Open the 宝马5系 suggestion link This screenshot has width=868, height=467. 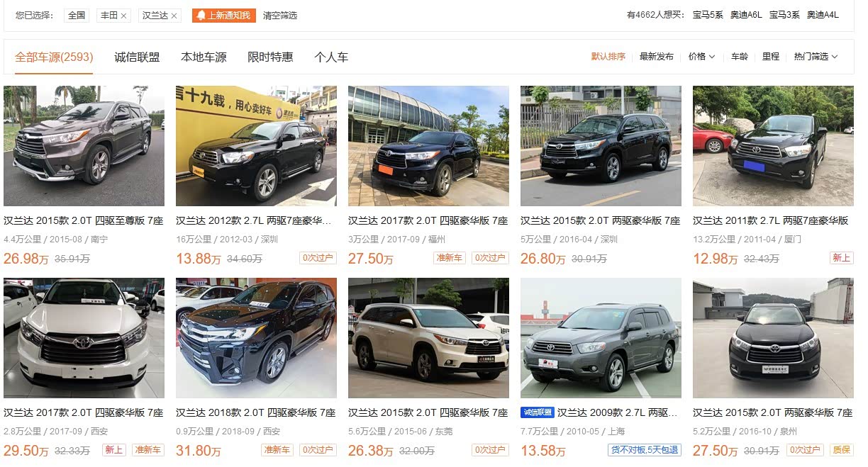point(708,15)
